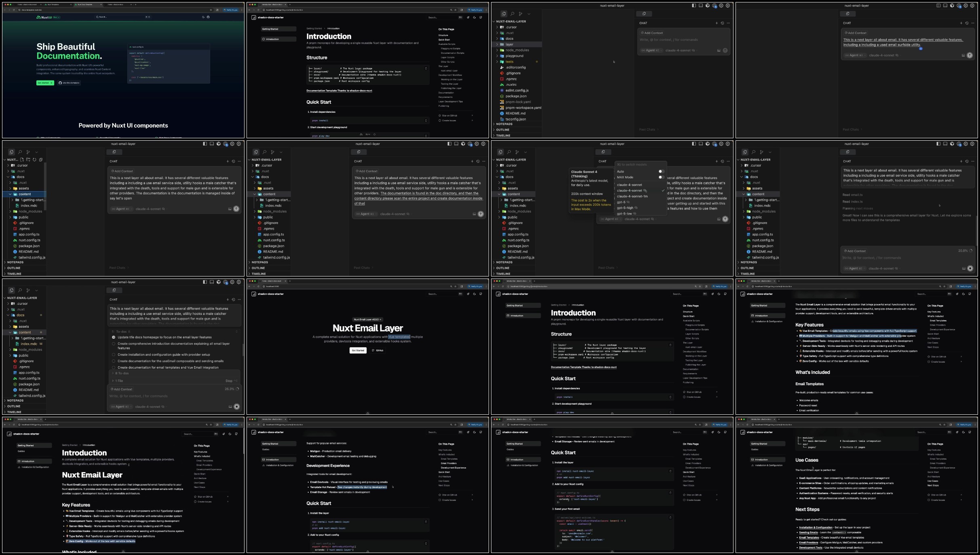980x555 pixels.
Task: Click the 'Nuxt Email Layer v0.0.3' badge on the hero
Action: pos(368,319)
